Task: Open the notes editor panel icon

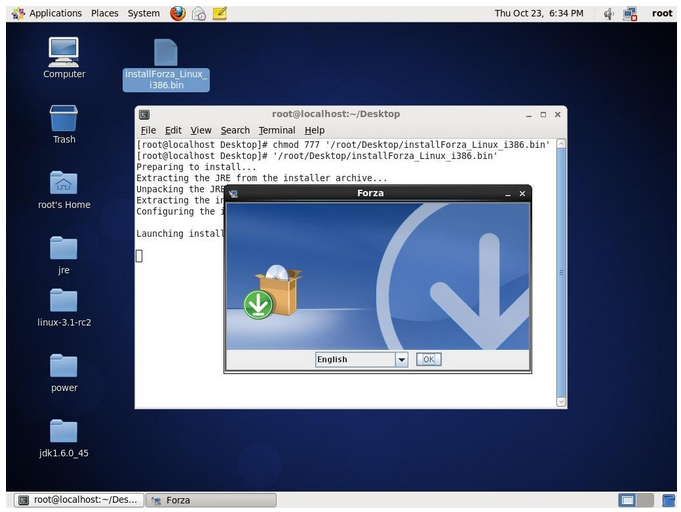Action: [x=220, y=13]
